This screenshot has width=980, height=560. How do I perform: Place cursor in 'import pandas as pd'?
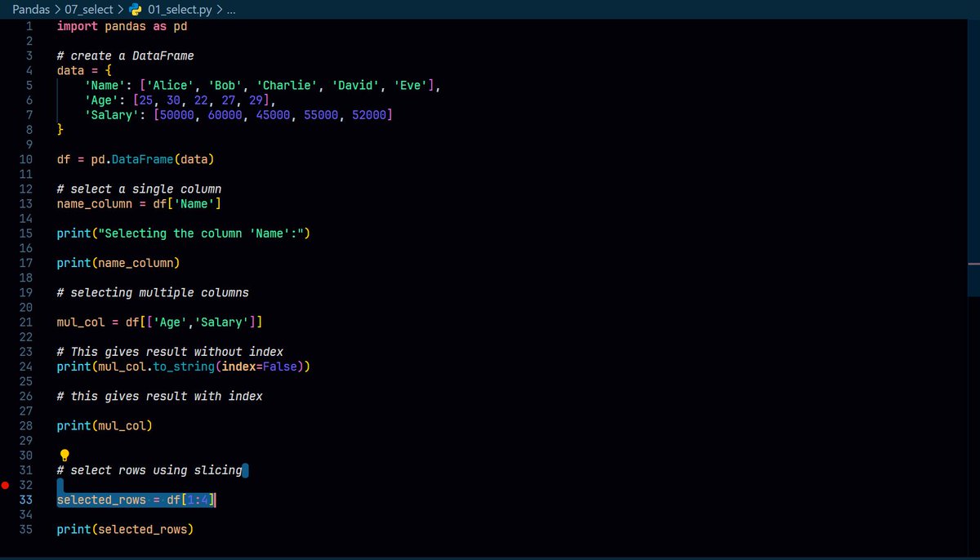pyautogui.click(x=122, y=26)
